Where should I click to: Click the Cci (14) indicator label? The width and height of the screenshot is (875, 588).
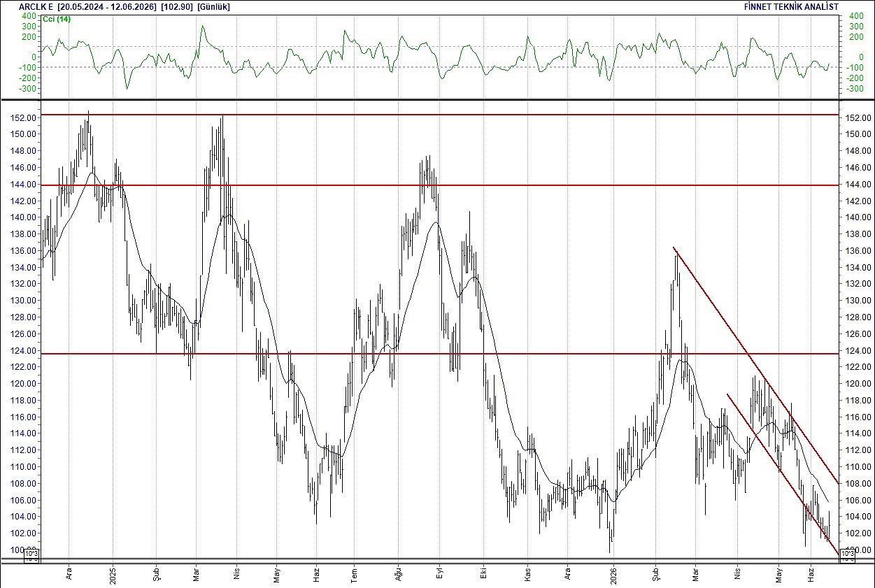coord(57,19)
